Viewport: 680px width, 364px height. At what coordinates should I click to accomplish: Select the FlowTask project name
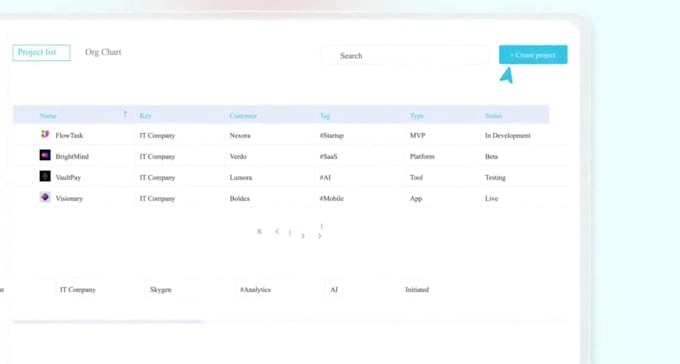pyautogui.click(x=69, y=135)
